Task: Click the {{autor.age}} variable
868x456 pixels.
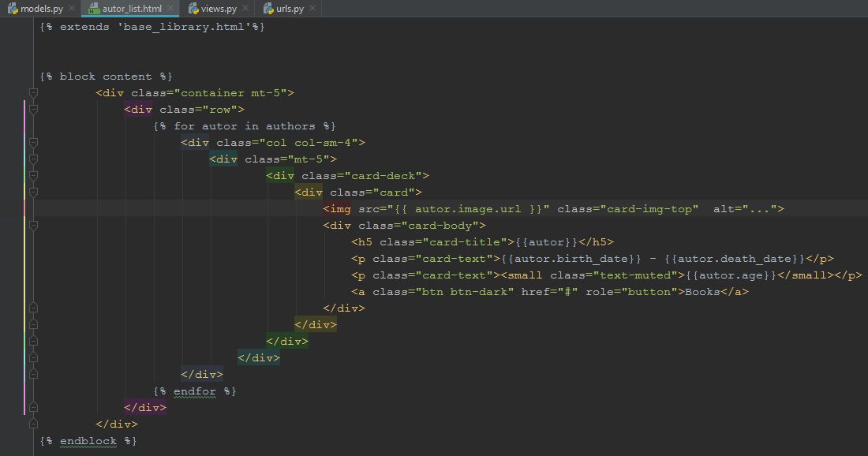Action: (x=731, y=275)
